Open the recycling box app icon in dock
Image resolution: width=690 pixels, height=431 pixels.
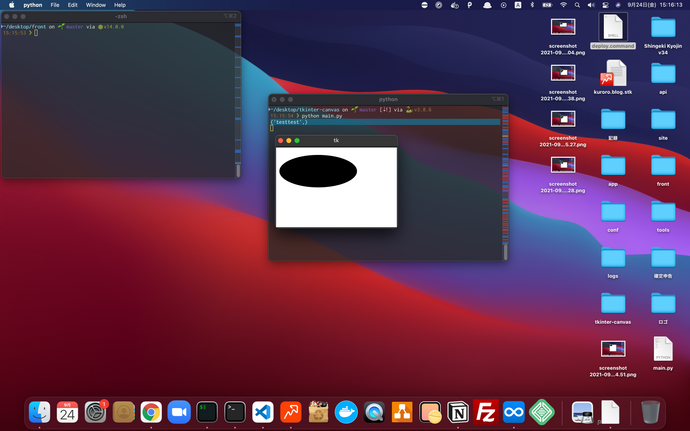[319, 413]
